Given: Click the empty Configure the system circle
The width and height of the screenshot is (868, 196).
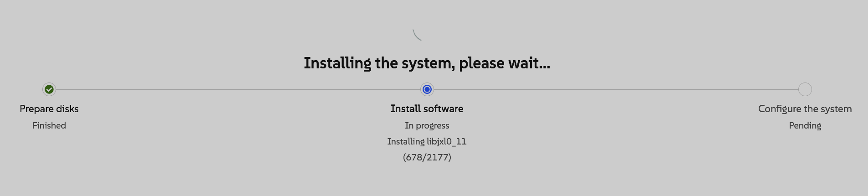Looking at the screenshot, I should [805, 89].
